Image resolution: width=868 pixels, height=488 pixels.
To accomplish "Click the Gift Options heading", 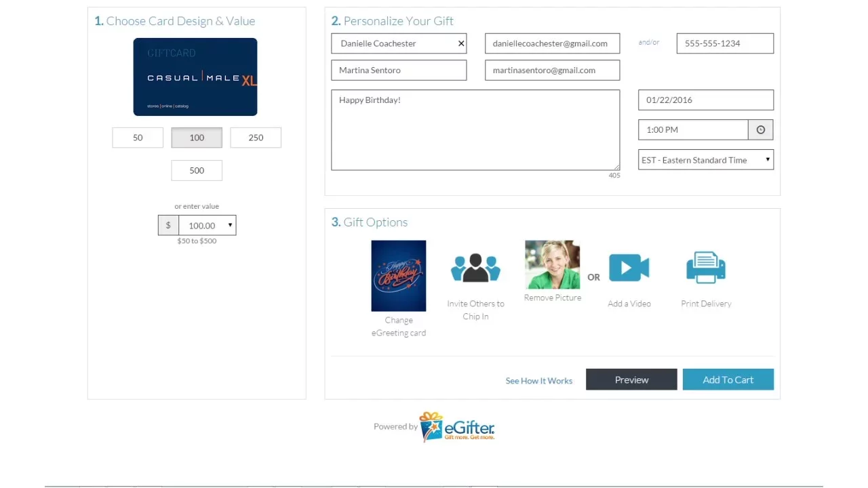I will pos(370,222).
